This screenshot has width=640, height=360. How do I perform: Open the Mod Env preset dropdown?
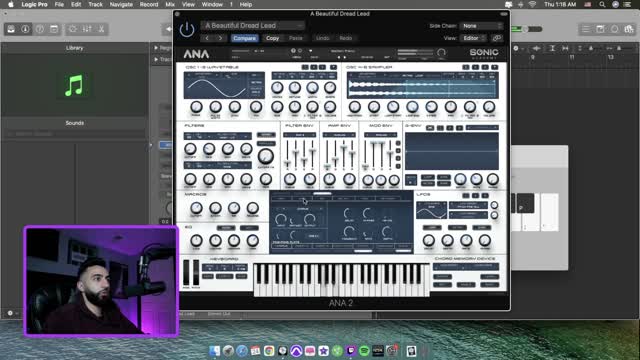pos(380,135)
